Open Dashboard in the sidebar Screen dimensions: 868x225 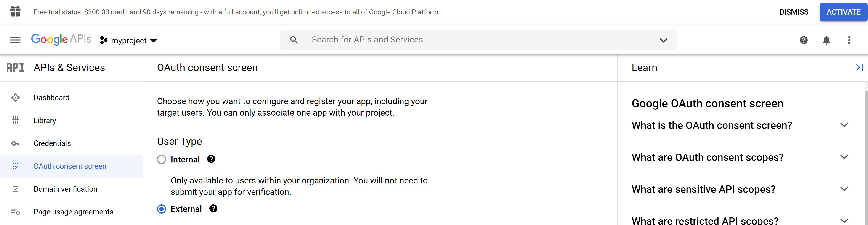72,98
